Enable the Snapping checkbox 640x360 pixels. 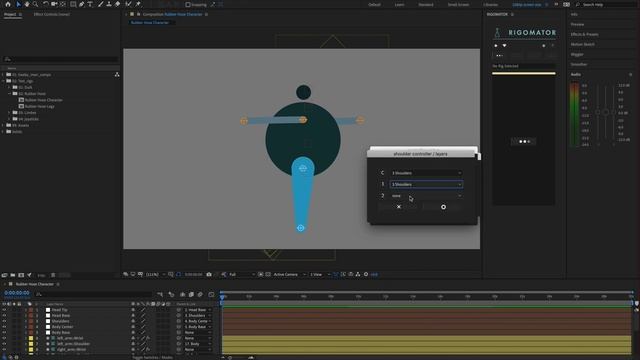click(x=188, y=4)
